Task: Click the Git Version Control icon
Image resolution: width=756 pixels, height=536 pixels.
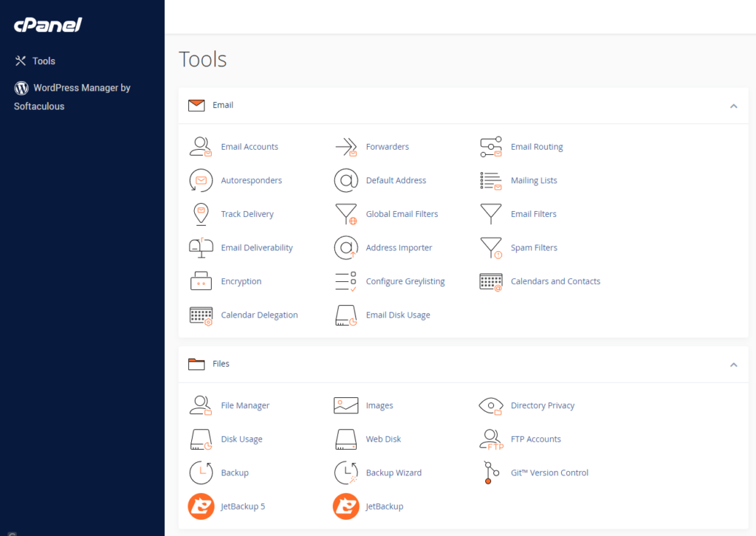Action: [x=489, y=473]
